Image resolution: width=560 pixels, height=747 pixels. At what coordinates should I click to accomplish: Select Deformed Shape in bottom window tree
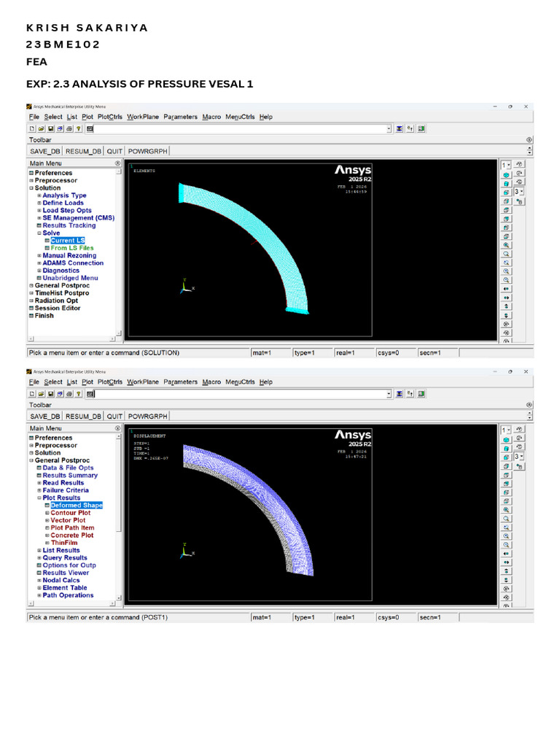coord(77,506)
